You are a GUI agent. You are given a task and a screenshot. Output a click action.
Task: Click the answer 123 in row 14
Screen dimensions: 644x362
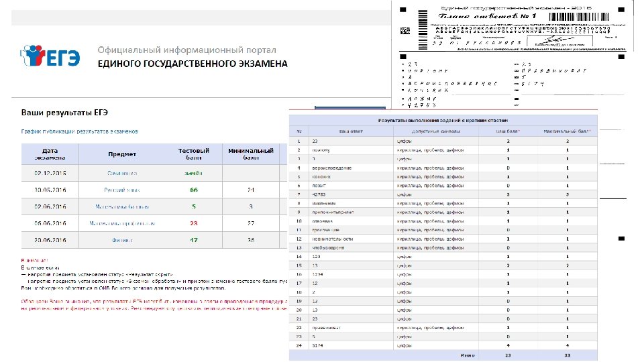click(316, 257)
